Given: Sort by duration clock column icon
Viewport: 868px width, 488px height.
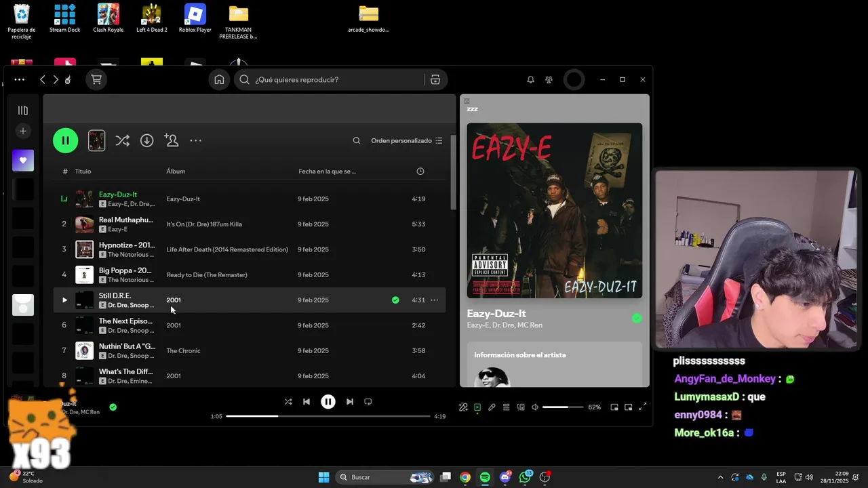Looking at the screenshot, I should pos(420,171).
